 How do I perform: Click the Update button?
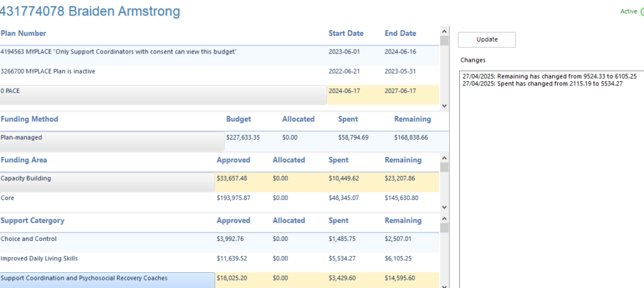(486, 40)
